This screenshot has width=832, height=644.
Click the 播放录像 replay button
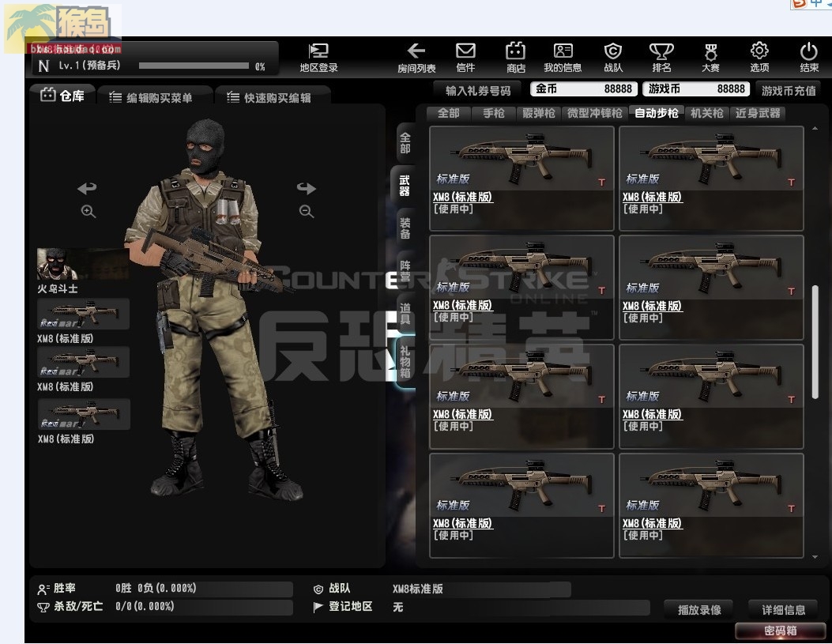[x=698, y=609]
